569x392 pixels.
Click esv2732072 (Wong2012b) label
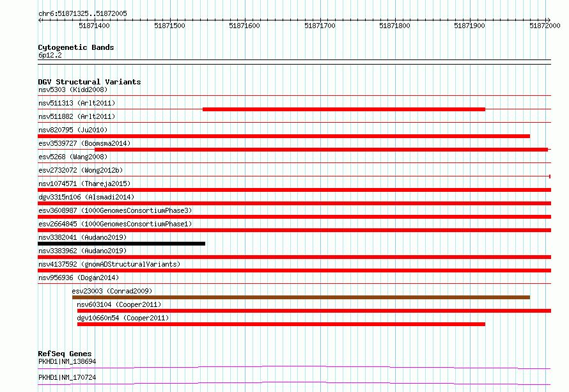point(81,170)
